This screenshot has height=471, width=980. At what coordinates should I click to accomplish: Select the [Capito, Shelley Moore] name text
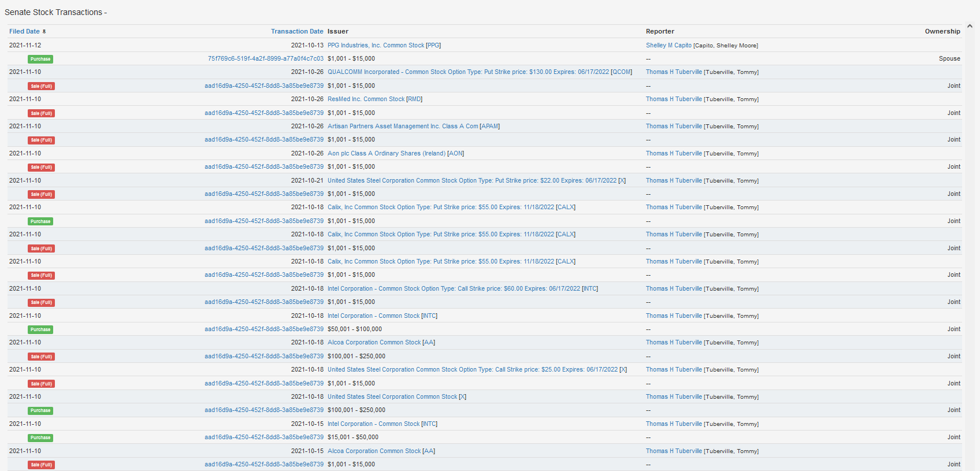[x=726, y=45]
